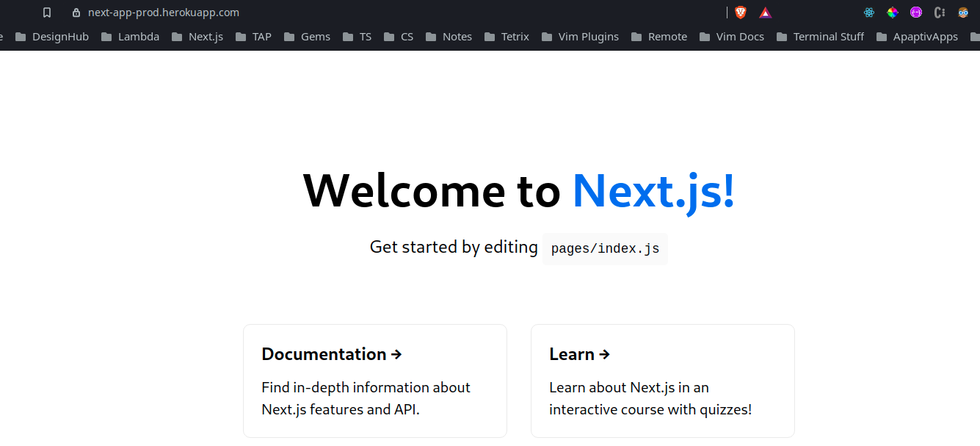This screenshot has height=446, width=980.
Task: Open the rainbow color wheel extension
Action: pos(893,12)
